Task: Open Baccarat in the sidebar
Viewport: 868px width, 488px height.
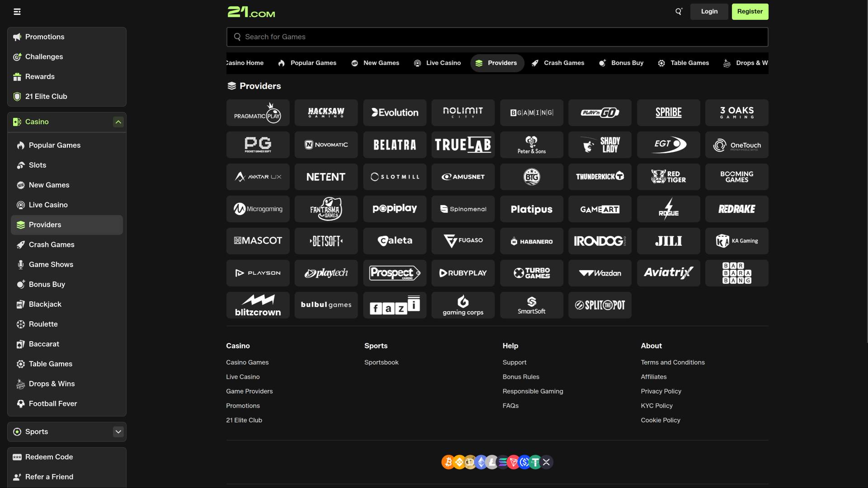Action: point(67,344)
